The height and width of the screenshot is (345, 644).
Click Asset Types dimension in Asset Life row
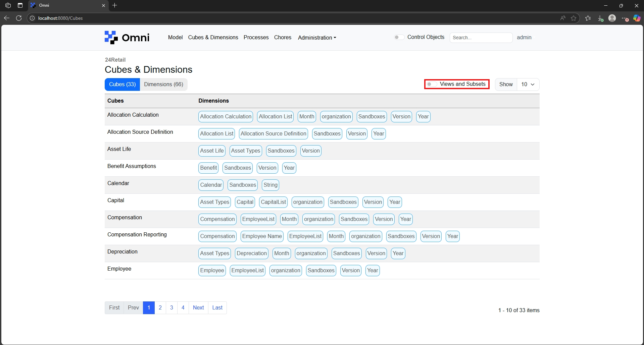pyautogui.click(x=246, y=151)
